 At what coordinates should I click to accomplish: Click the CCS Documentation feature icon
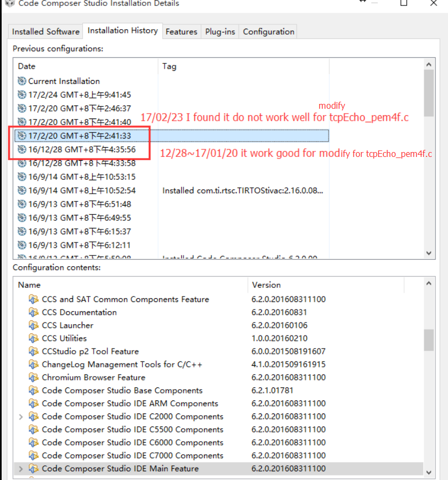[34, 312]
